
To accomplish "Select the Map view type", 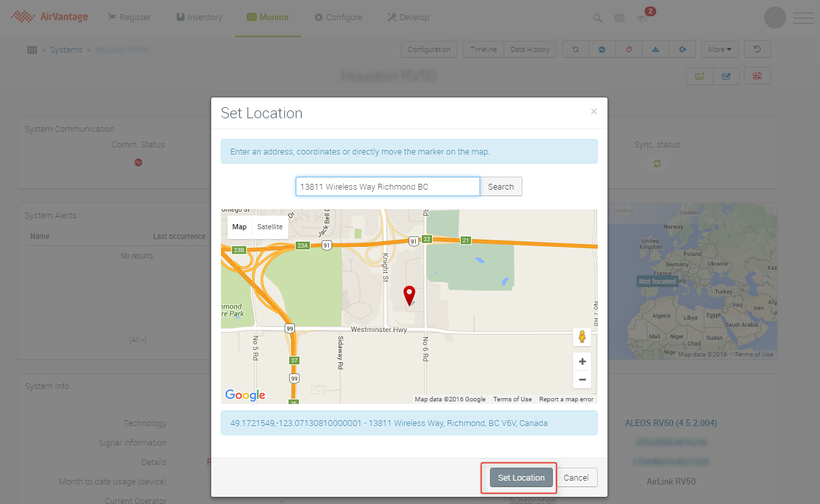I will pyautogui.click(x=239, y=227).
